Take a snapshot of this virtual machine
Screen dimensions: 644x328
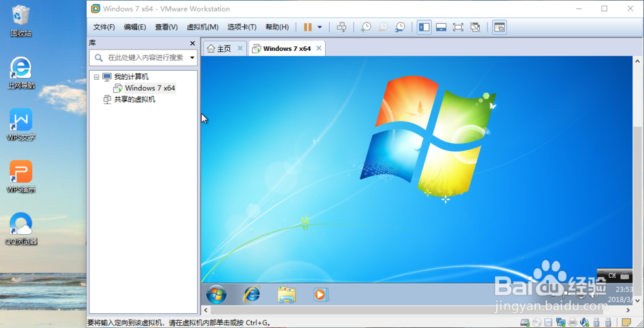[366, 27]
